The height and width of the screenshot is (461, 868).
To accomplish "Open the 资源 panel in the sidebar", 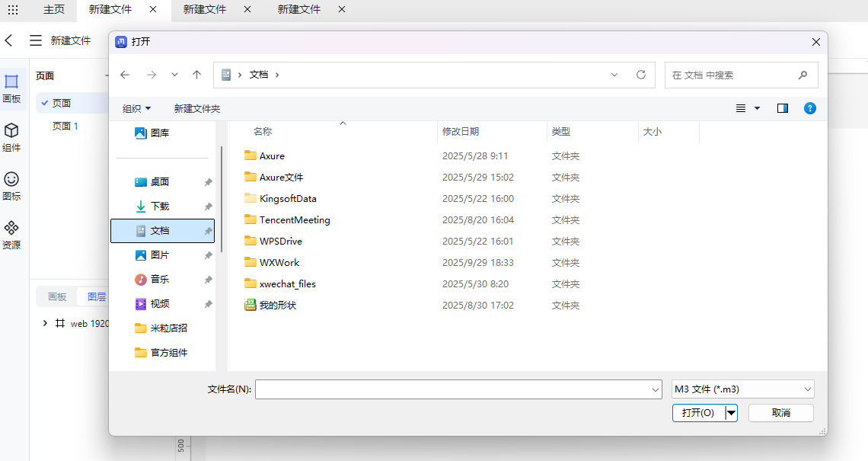I will (x=11, y=233).
